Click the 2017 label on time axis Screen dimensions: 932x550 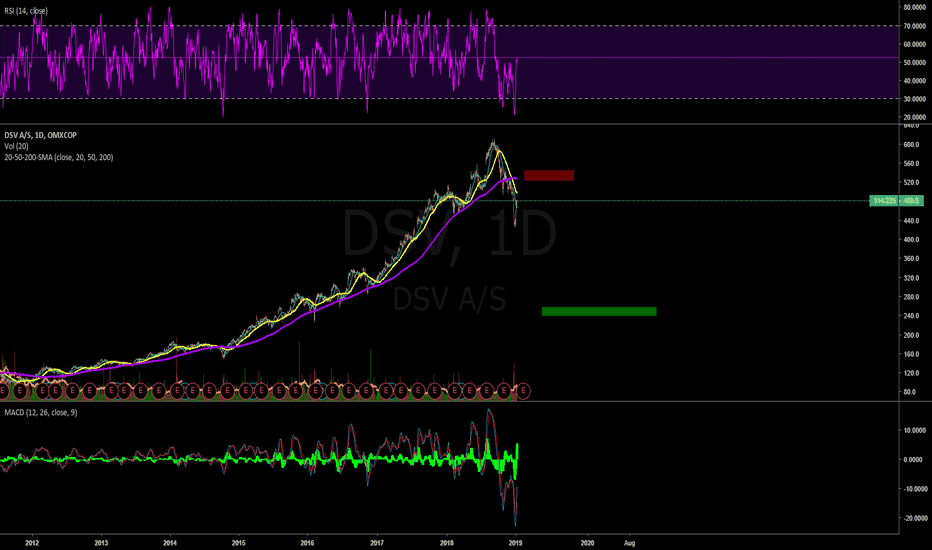click(x=377, y=543)
